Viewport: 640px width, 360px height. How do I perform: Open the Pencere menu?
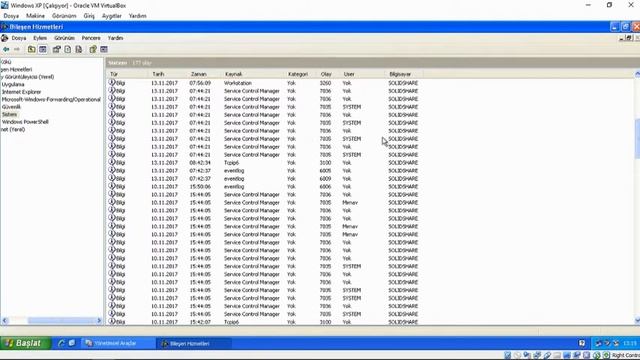(x=91, y=38)
